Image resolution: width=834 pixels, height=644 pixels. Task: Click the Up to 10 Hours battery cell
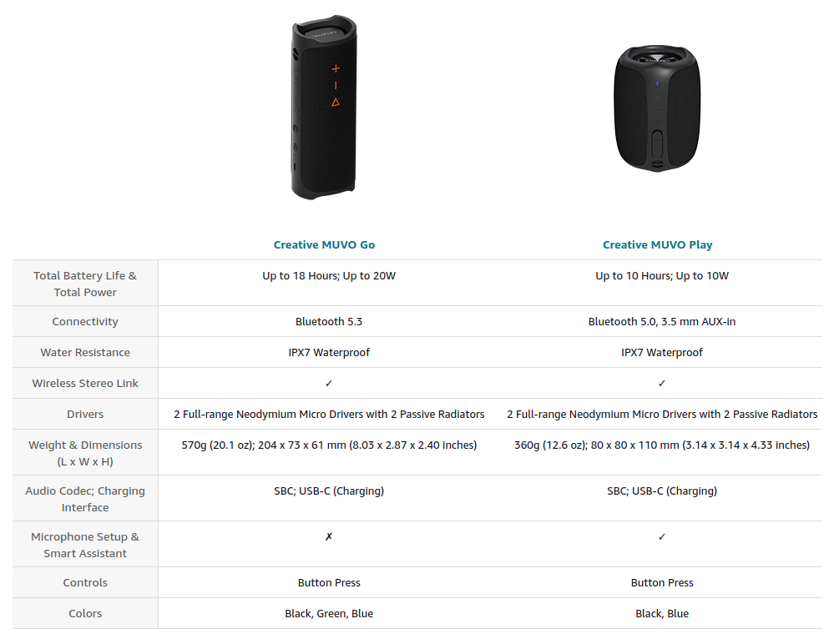(662, 276)
